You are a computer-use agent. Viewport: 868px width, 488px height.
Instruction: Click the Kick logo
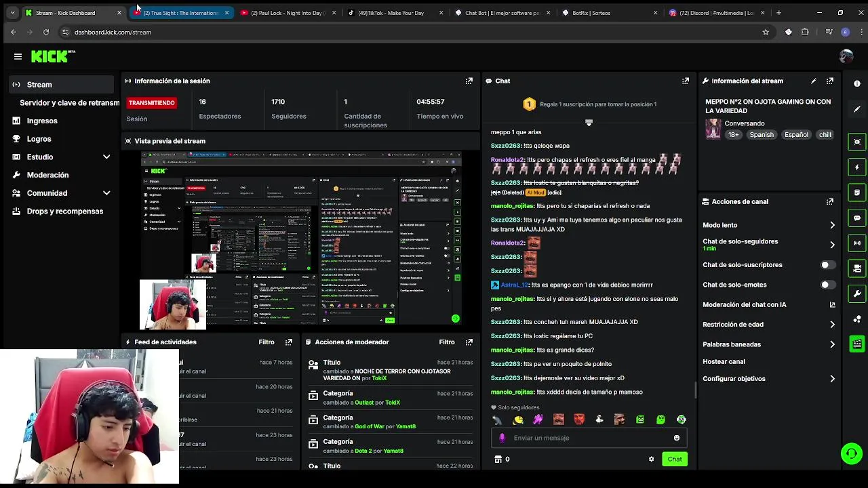53,57
